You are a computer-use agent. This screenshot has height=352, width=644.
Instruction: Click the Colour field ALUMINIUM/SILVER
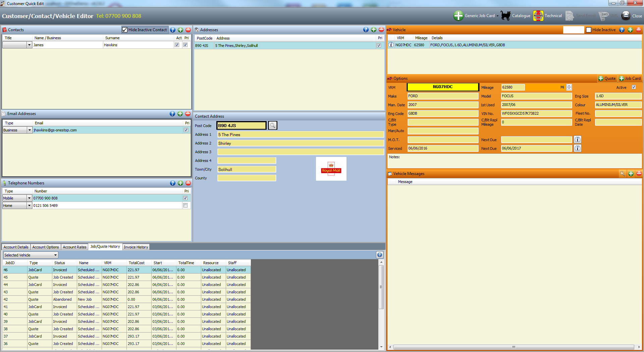[x=618, y=105]
